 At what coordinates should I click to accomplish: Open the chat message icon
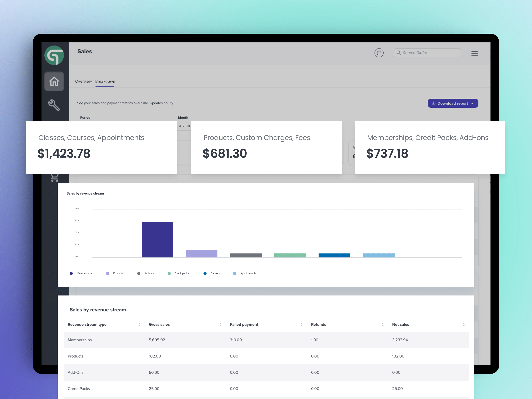coord(379,53)
